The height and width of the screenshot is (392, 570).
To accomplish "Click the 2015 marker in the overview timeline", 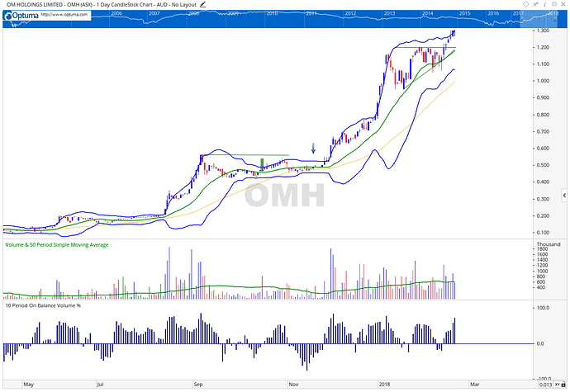I will tap(464, 13).
